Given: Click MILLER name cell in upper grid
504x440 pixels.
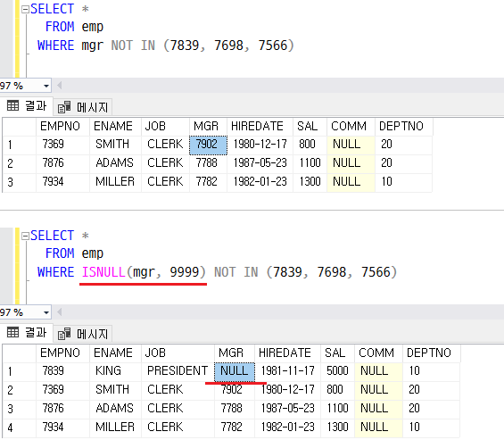Looking at the screenshot, I should tap(115, 182).
